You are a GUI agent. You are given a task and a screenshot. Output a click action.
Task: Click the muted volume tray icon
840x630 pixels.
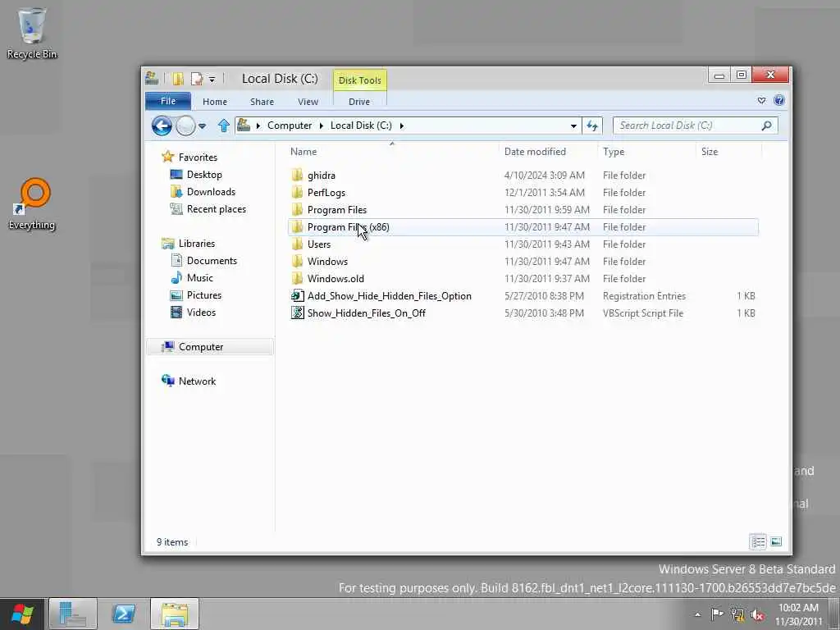click(x=757, y=614)
